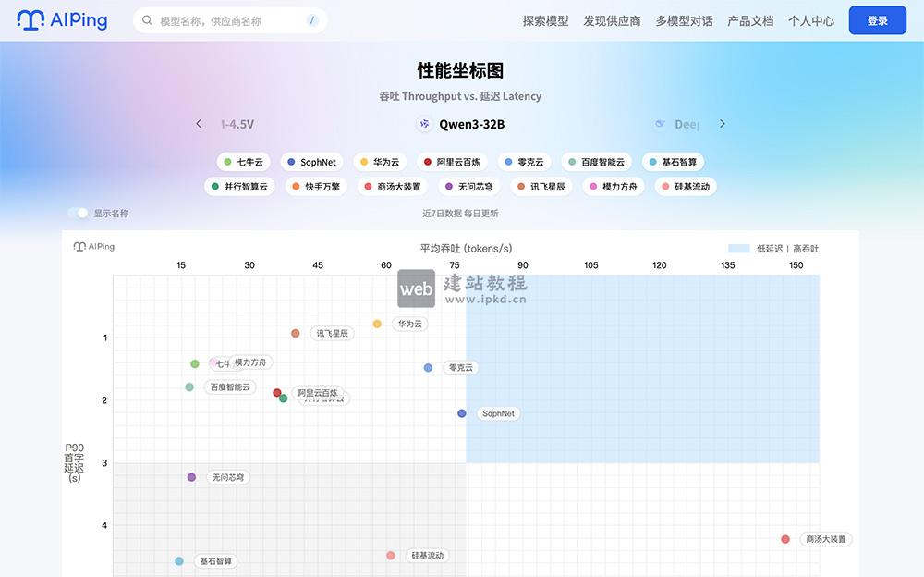Image resolution: width=924 pixels, height=577 pixels.
Task: Click the DeepSeek model icon near the right arrow
Action: [x=660, y=124]
